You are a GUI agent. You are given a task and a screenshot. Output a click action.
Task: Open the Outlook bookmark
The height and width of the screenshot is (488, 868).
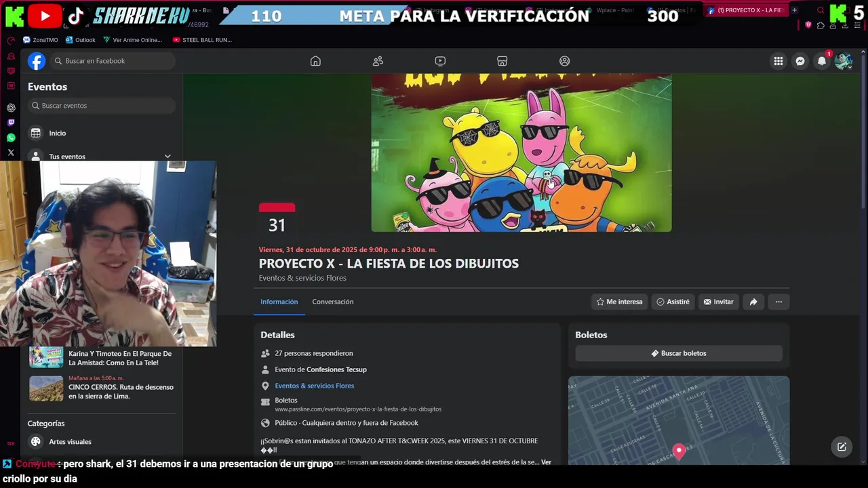[x=80, y=40]
